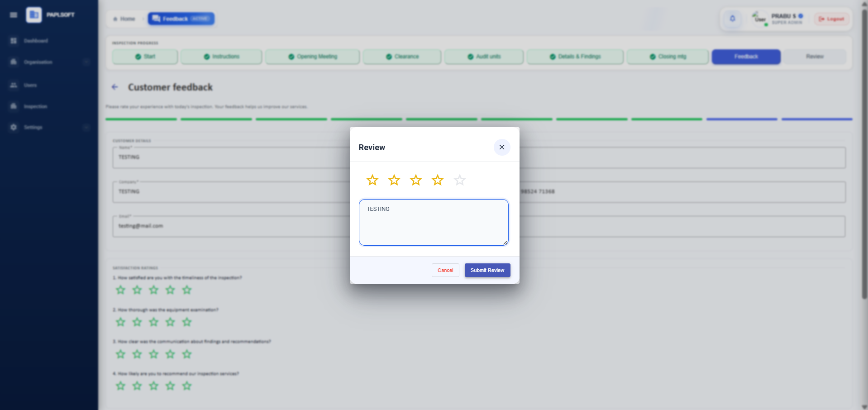Close the Review dialog with the X
The image size is (868, 410).
pyautogui.click(x=502, y=147)
